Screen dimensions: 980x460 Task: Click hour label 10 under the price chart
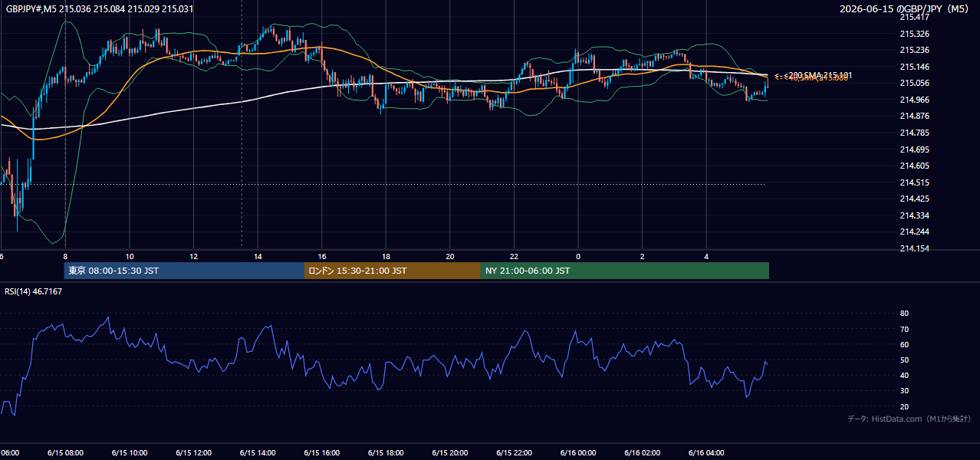click(x=130, y=257)
